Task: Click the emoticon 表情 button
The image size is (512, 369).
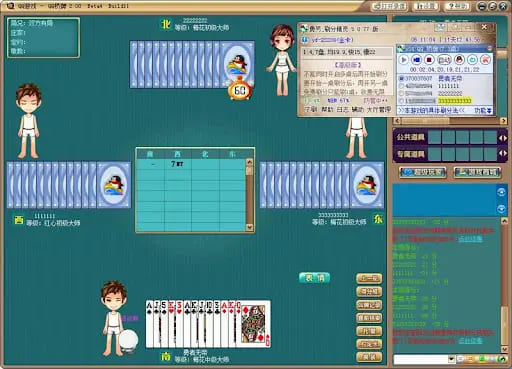Action: click(x=314, y=278)
